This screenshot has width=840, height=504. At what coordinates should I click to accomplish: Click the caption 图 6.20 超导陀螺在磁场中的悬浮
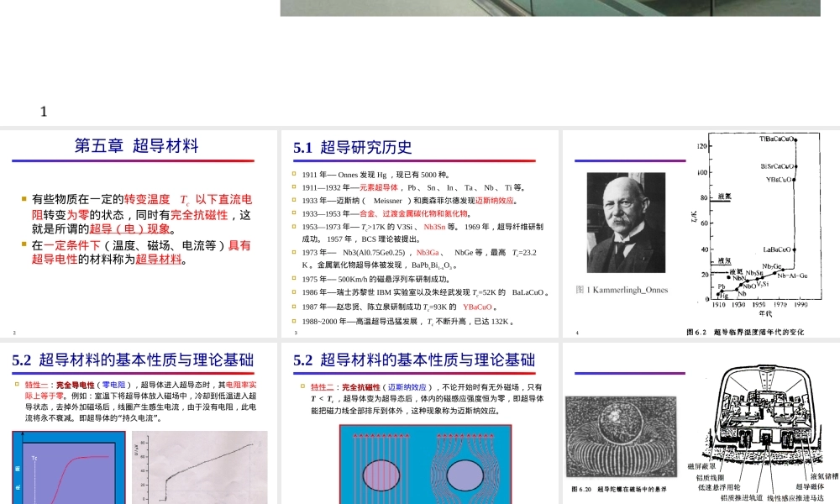[619, 489]
